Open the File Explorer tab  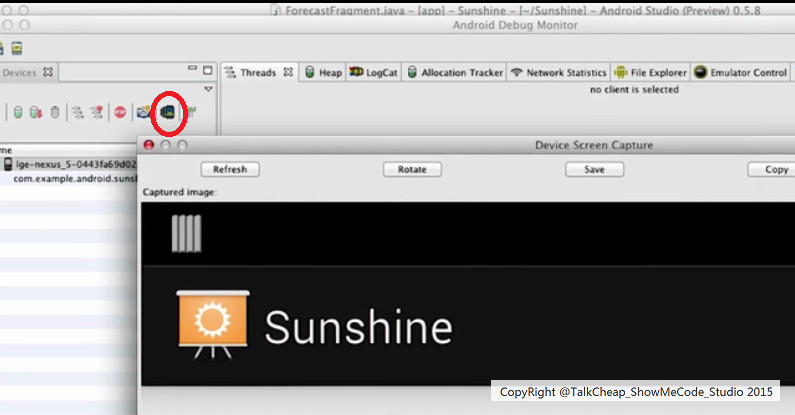pos(651,72)
